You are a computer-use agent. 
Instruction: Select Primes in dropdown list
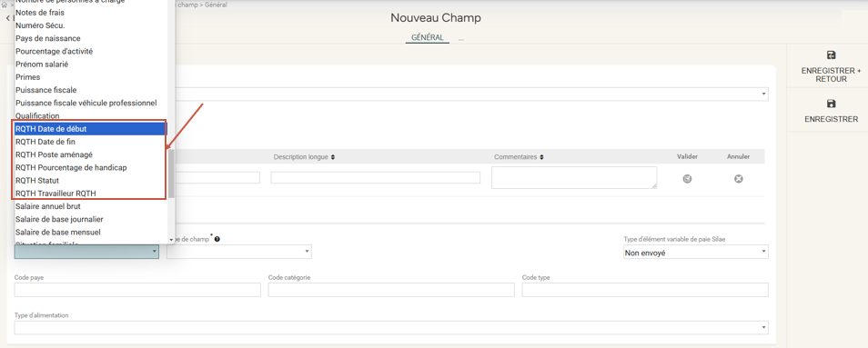(91, 77)
